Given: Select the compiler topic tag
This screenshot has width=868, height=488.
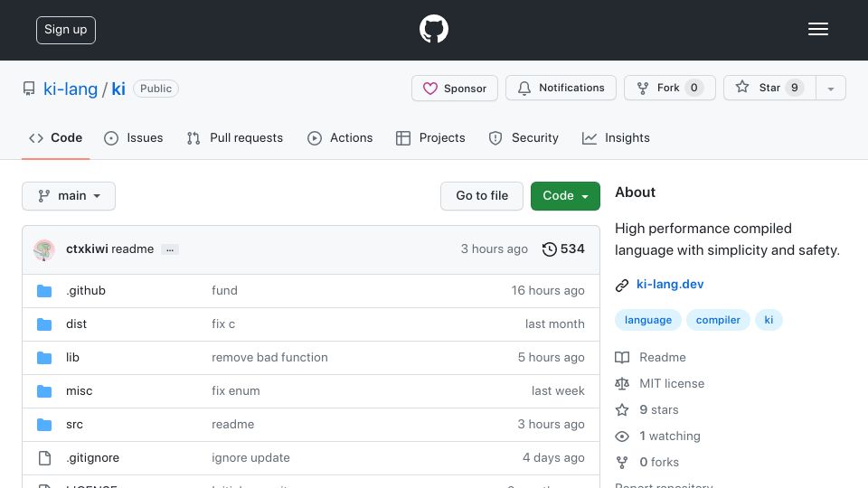Looking at the screenshot, I should coord(717,320).
